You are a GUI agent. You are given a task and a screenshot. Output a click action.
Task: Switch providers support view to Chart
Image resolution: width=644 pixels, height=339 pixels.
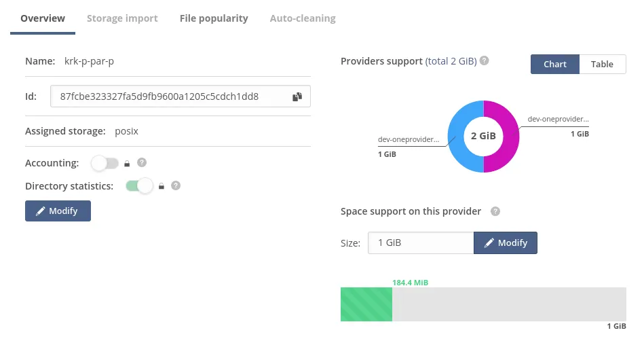555,64
